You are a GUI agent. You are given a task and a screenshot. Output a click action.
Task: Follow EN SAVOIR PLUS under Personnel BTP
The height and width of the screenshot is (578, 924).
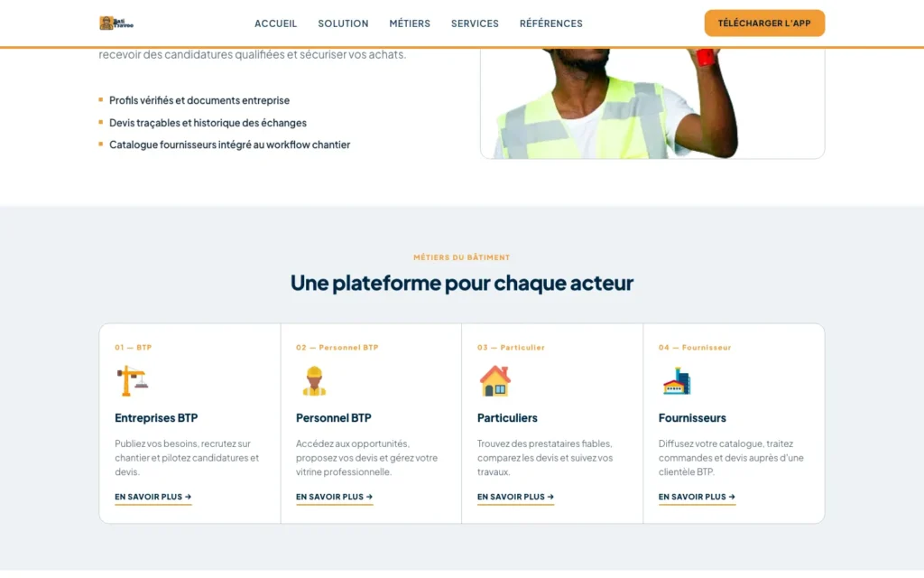(x=334, y=498)
